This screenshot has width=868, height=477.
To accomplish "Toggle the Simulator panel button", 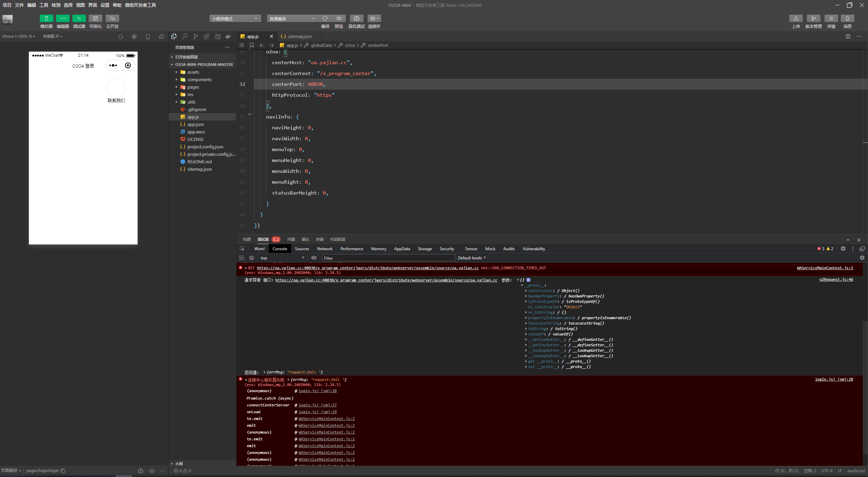I will pyautogui.click(x=47, y=18).
